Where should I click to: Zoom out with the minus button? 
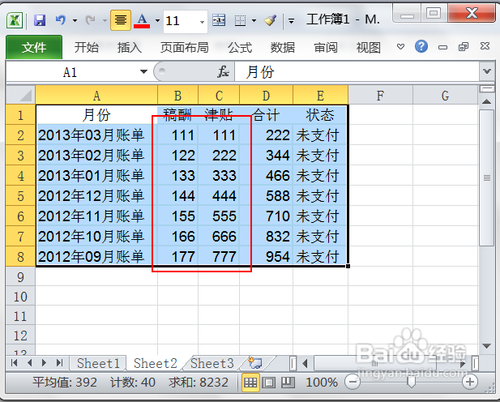(353, 382)
